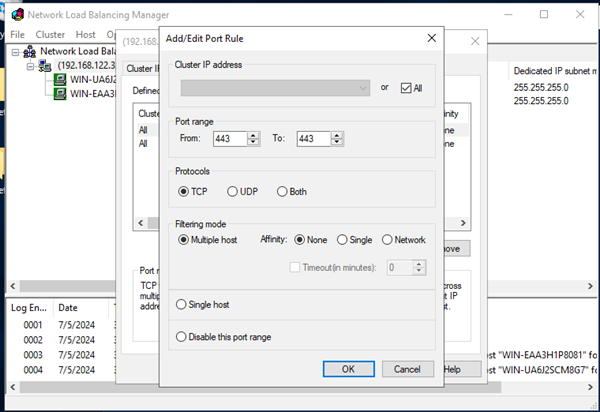This screenshot has height=412, width=600.
Task: Click Dedicated IP subnet column header
Action: pyautogui.click(x=554, y=71)
